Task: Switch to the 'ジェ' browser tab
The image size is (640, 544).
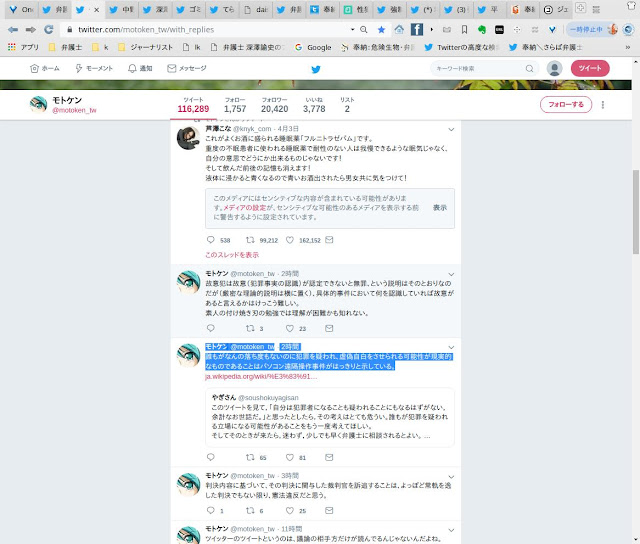Action: (x=556, y=10)
